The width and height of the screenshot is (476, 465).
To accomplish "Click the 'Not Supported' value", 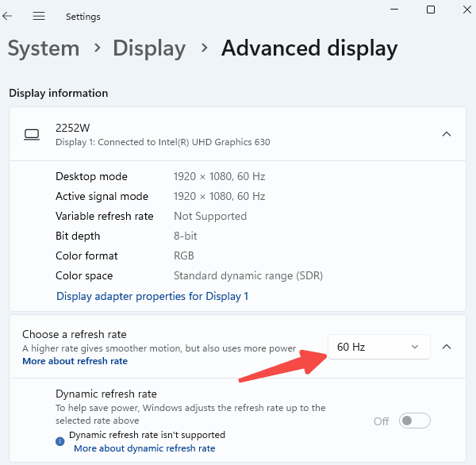I will coord(210,217).
